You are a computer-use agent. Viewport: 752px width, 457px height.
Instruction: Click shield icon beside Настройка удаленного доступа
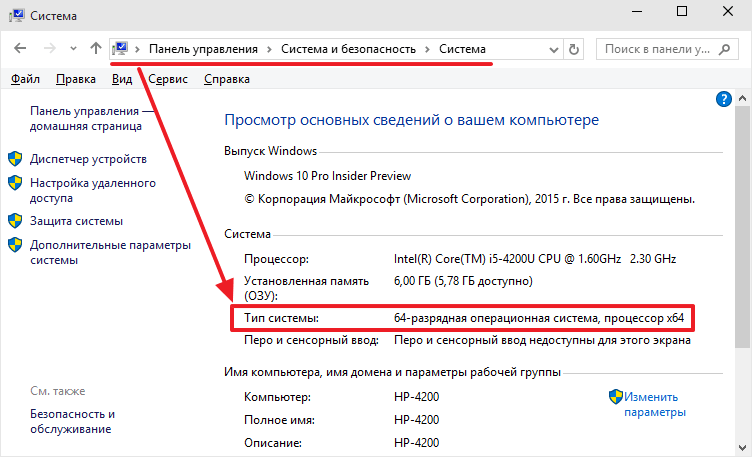coord(15,183)
